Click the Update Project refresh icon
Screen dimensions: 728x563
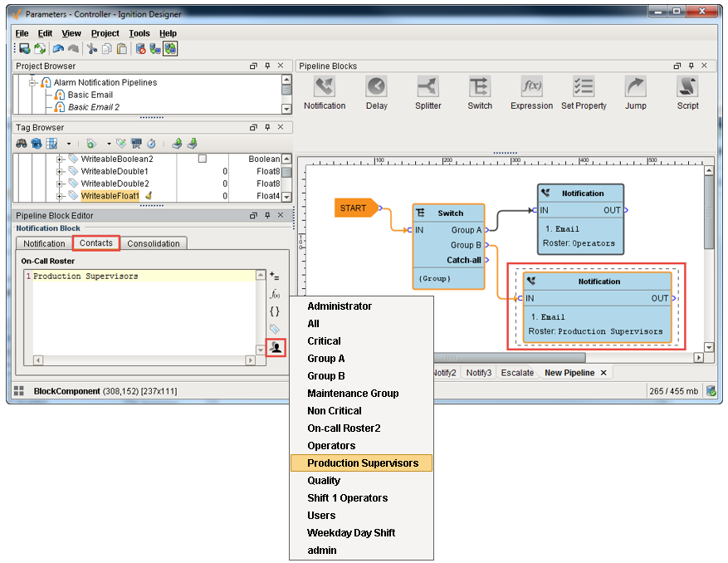(x=40, y=48)
